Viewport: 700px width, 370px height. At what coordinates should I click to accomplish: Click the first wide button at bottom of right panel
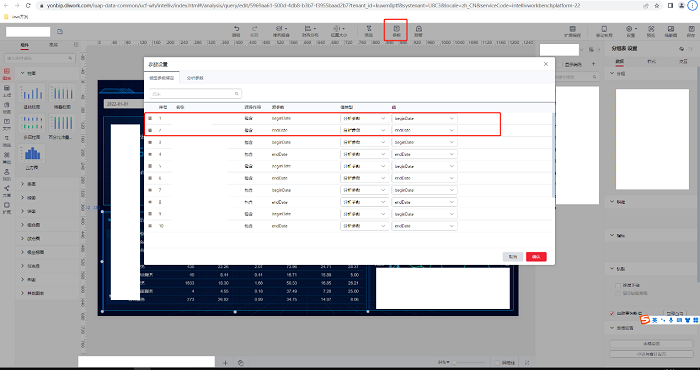click(651, 344)
